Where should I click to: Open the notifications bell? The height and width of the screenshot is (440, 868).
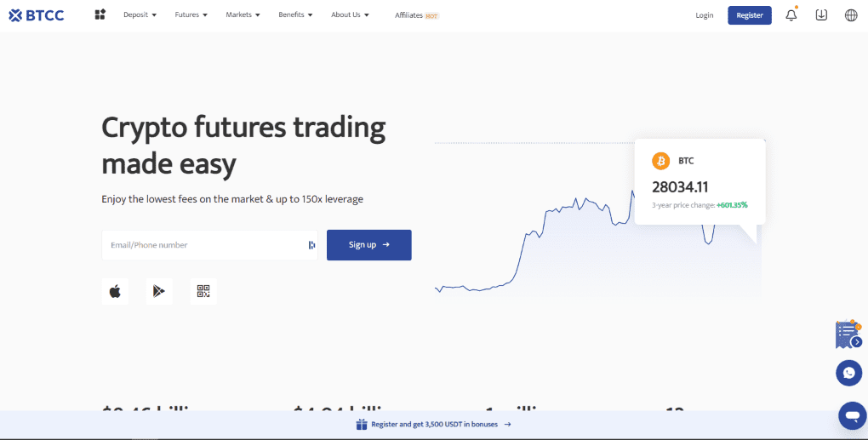[x=791, y=14]
